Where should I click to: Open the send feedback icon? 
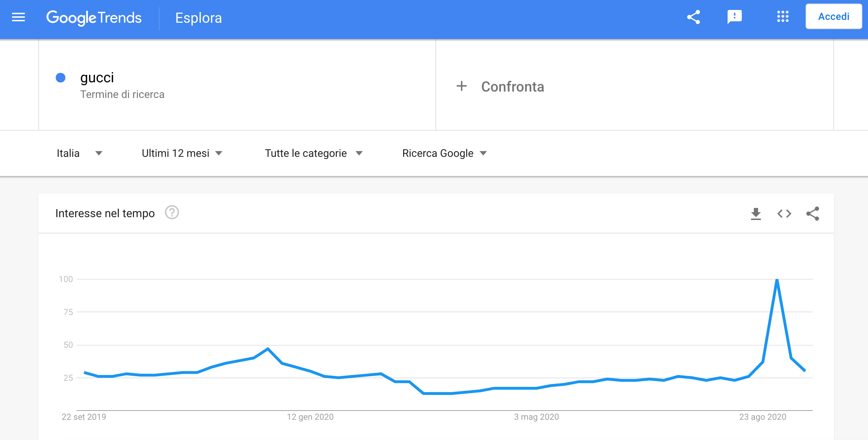[x=734, y=17]
